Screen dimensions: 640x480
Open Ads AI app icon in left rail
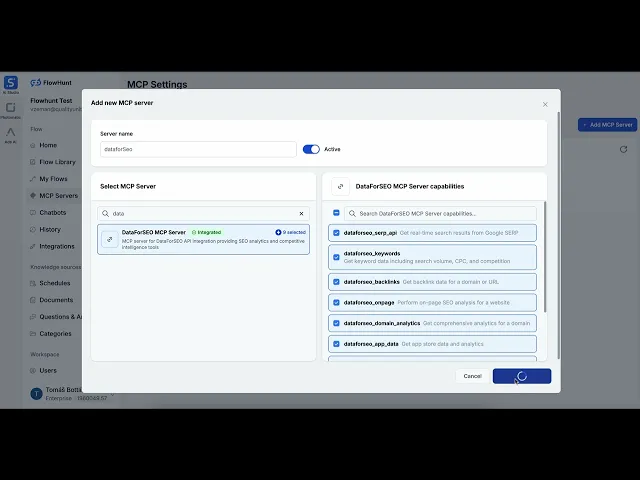click(x=11, y=132)
